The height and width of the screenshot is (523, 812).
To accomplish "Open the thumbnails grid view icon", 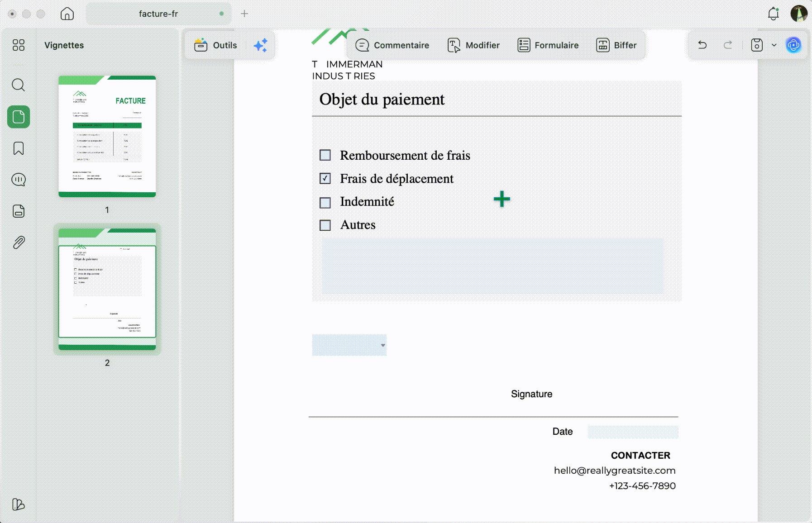I will 19,45.
